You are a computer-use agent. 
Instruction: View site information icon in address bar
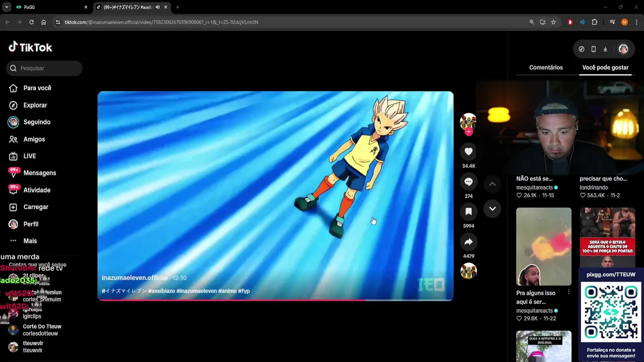click(x=58, y=22)
